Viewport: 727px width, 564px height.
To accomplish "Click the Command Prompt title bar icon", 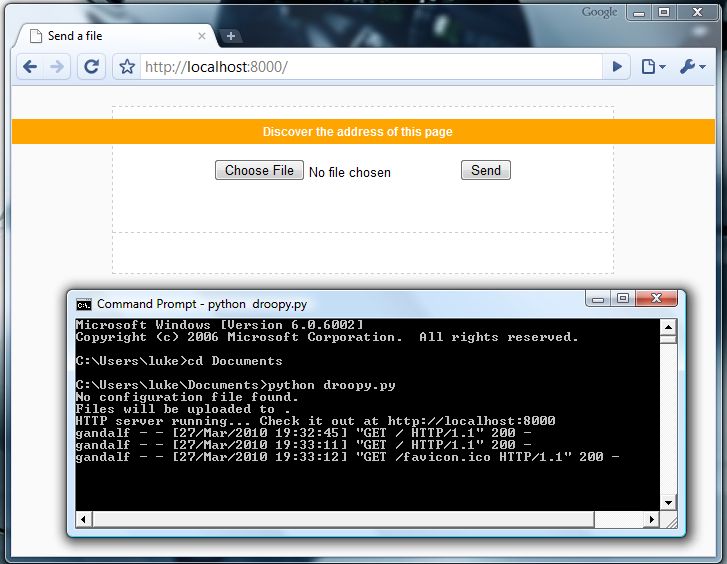I will 84,304.
